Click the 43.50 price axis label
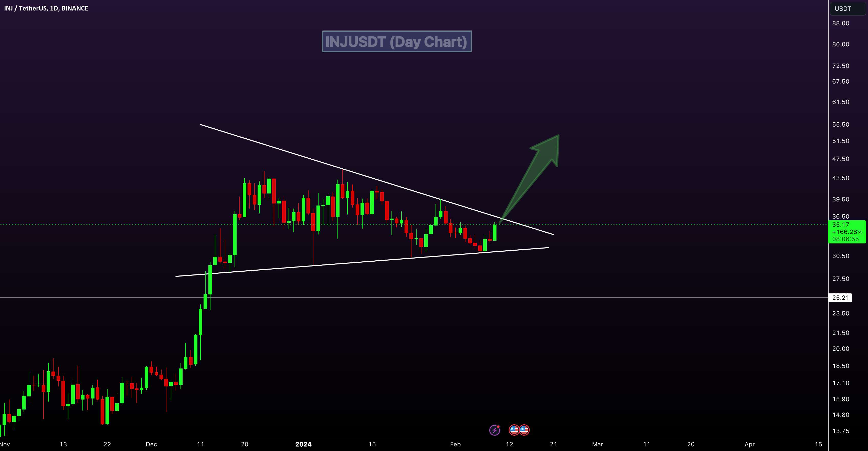Viewport: 868px width, 451px height. pos(840,178)
